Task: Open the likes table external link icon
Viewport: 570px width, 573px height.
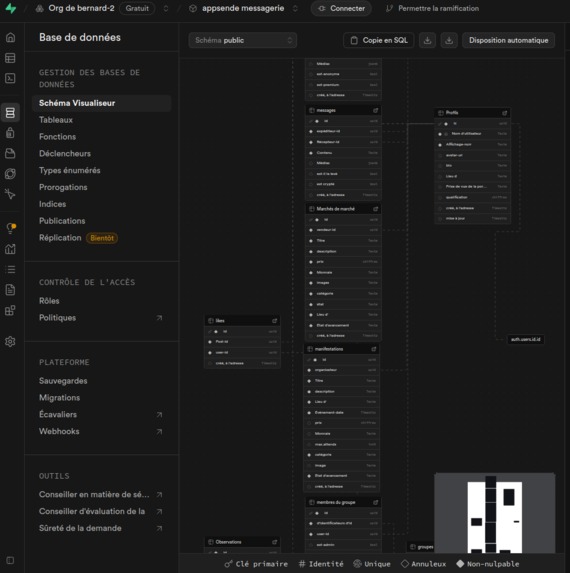Action: tap(274, 321)
